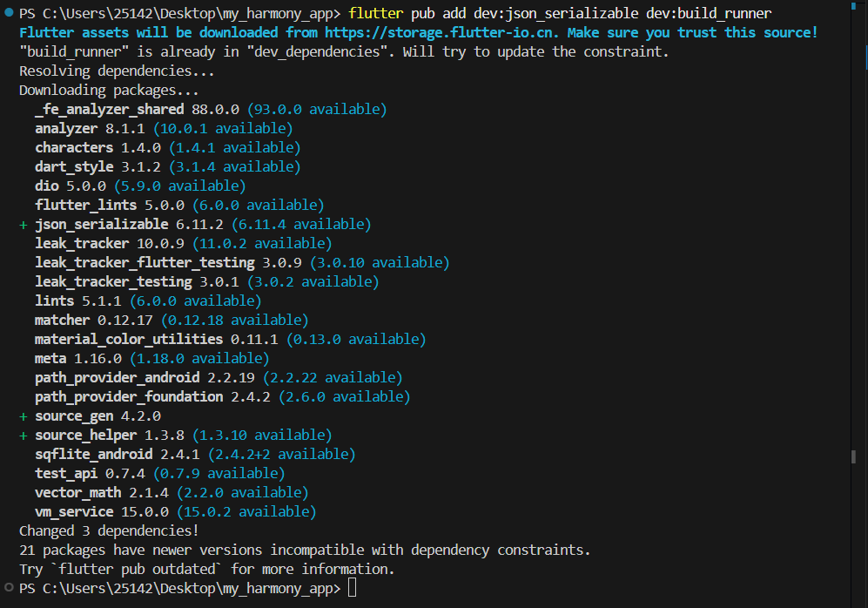Click the 'matcher 0.12.17' entry

(93, 320)
